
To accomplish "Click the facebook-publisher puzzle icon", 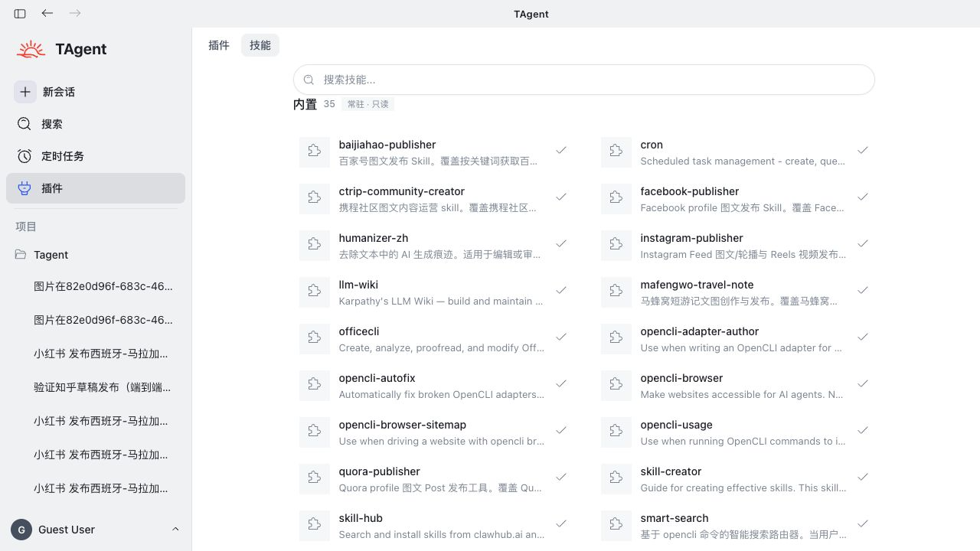I will coord(616,199).
